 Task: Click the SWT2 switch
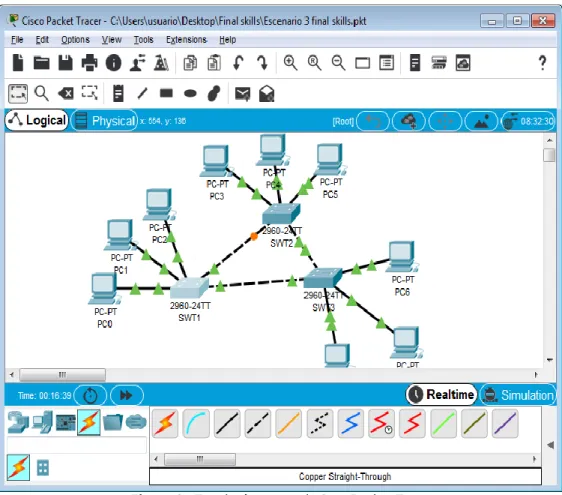281,214
